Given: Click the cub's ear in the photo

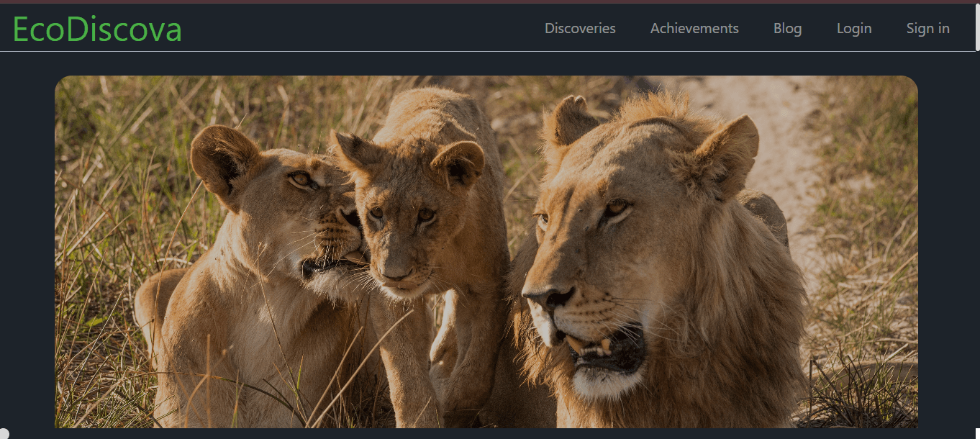Looking at the screenshot, I should click(458, 163).
